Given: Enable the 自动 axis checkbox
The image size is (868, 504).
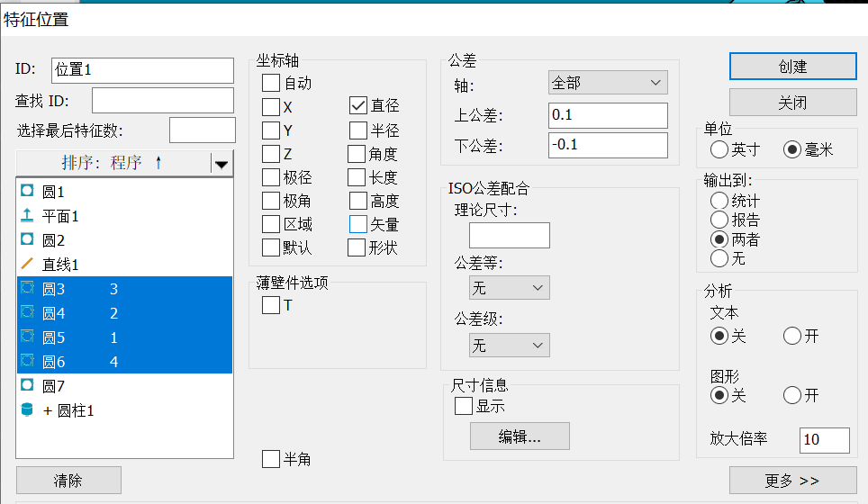Looking at the screenshot, I should (271, 84).
